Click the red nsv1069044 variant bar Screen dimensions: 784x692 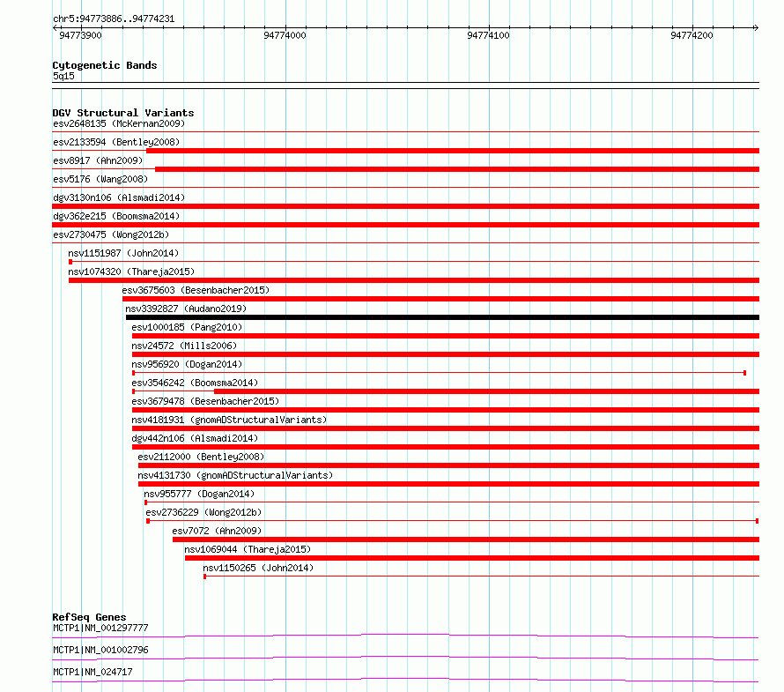click(x=472, y=558)
